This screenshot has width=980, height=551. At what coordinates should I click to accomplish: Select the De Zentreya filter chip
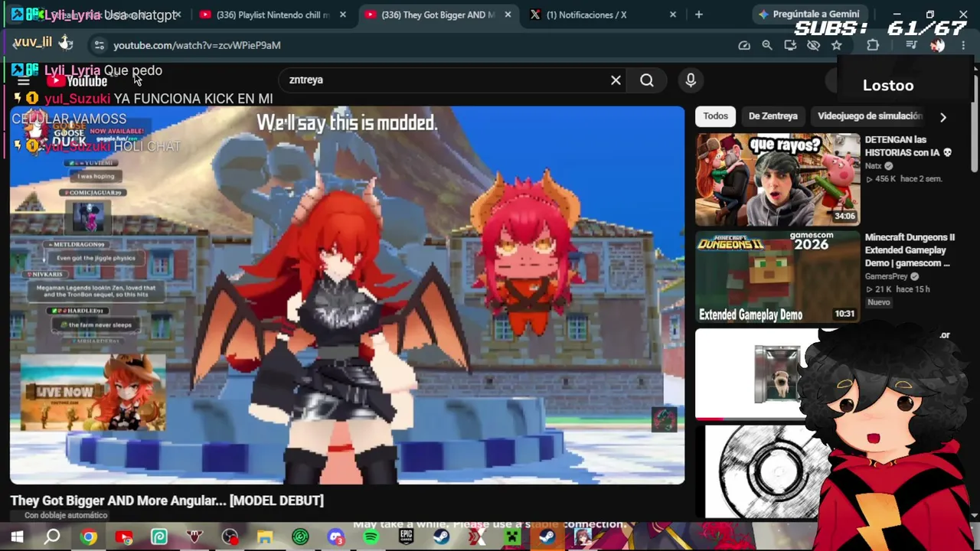click(x=773, y=116)
